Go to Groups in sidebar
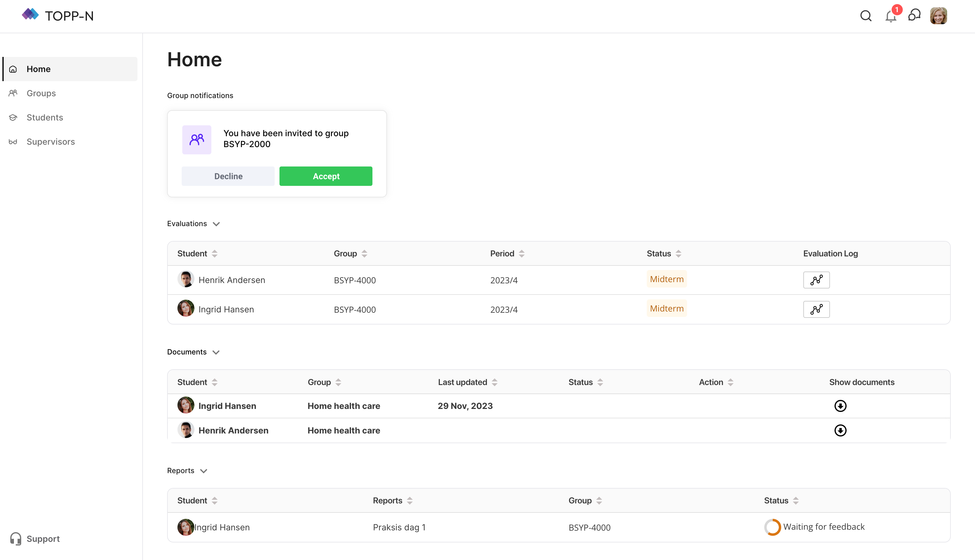Viewport: 975px width, 560px height. [x=41, y=93]
